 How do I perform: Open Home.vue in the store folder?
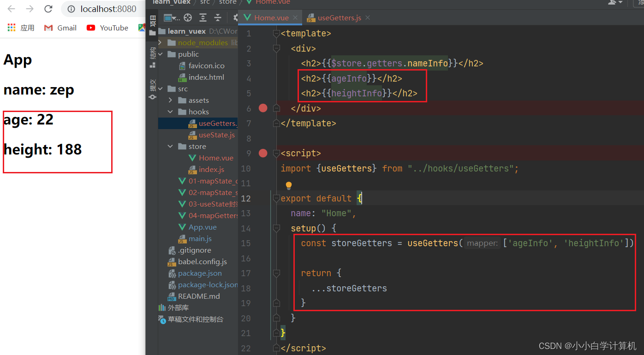coord(211,158)
